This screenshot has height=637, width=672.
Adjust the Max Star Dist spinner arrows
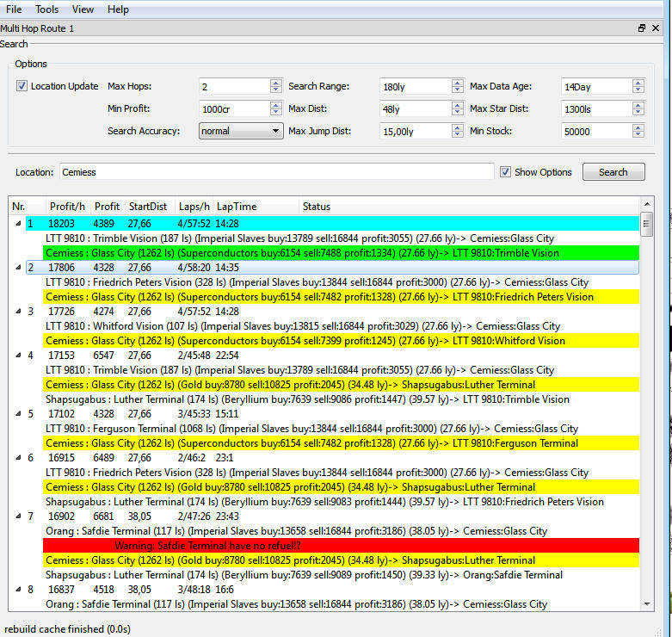pyautogui.click(x=638, y=108)
